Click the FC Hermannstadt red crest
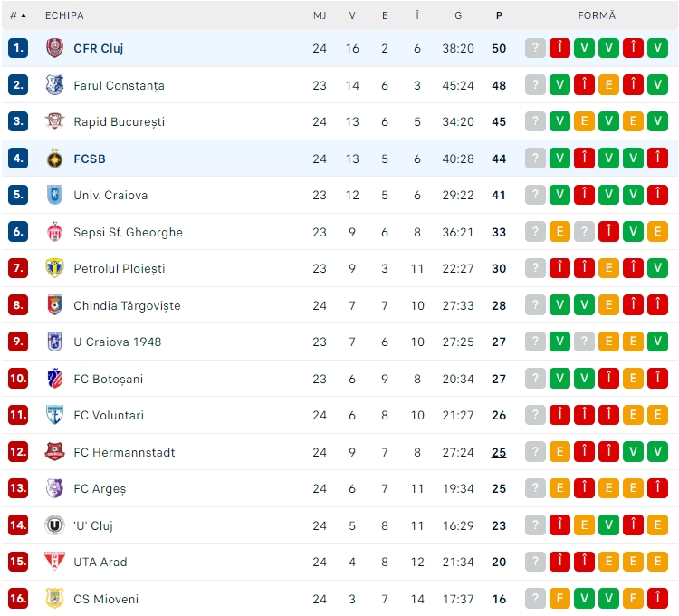This screenshot has width=679, height=616. point(54,452)
